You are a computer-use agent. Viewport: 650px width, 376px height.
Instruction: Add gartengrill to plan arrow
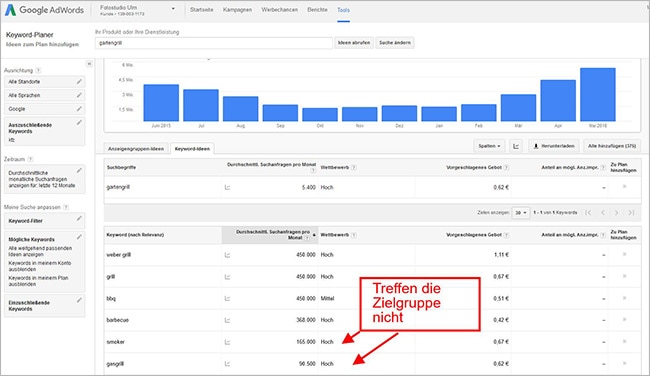pyautogui.click(x=624, y=187)
